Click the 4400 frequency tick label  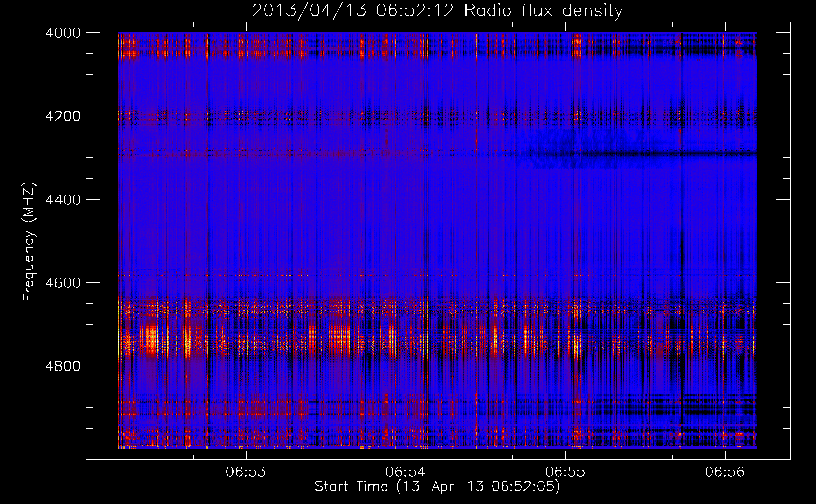pos(63,200)
